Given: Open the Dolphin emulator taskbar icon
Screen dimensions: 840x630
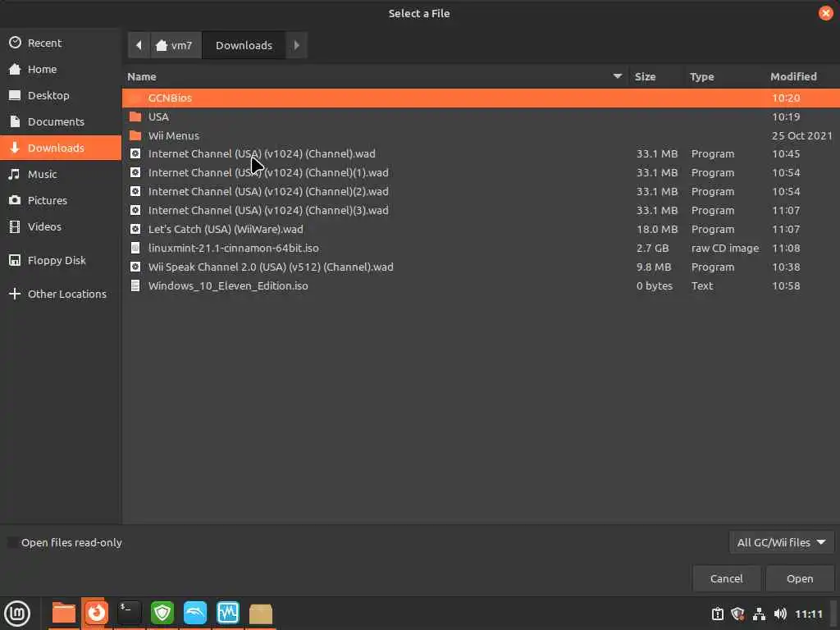Looking at the screenshot, I should (x=195, y=614).
